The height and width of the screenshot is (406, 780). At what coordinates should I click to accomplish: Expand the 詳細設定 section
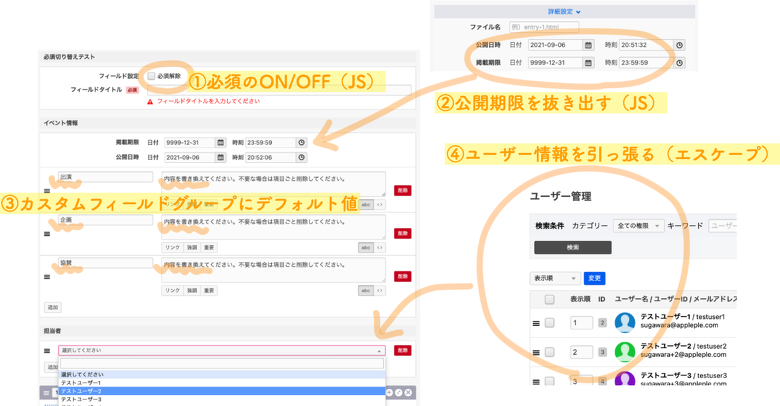(564, 12)
